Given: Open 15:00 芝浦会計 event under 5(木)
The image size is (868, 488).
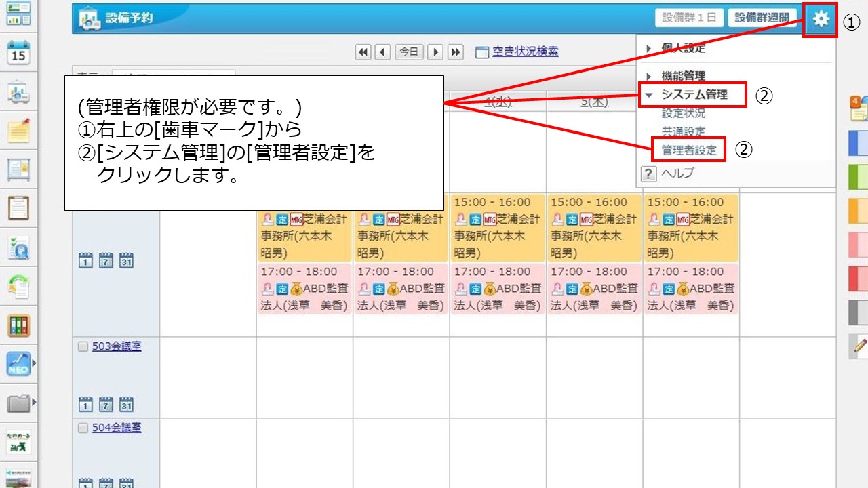Looking at the screenshot, I should 594,228.
